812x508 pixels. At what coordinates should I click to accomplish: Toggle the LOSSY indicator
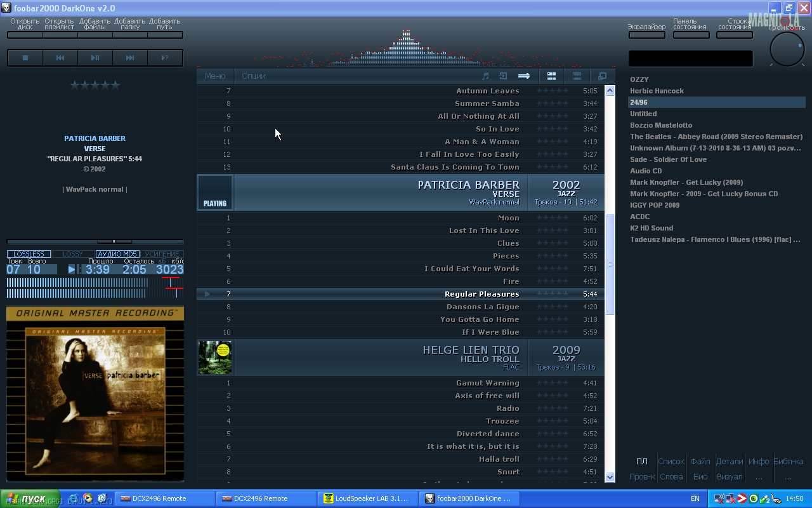tap(72, 254)
